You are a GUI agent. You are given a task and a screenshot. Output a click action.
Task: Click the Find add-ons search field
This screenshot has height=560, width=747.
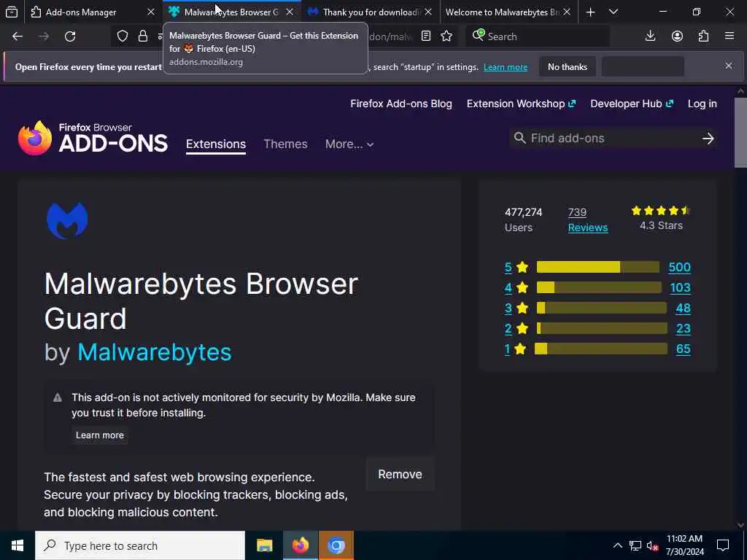click(614, 138)
